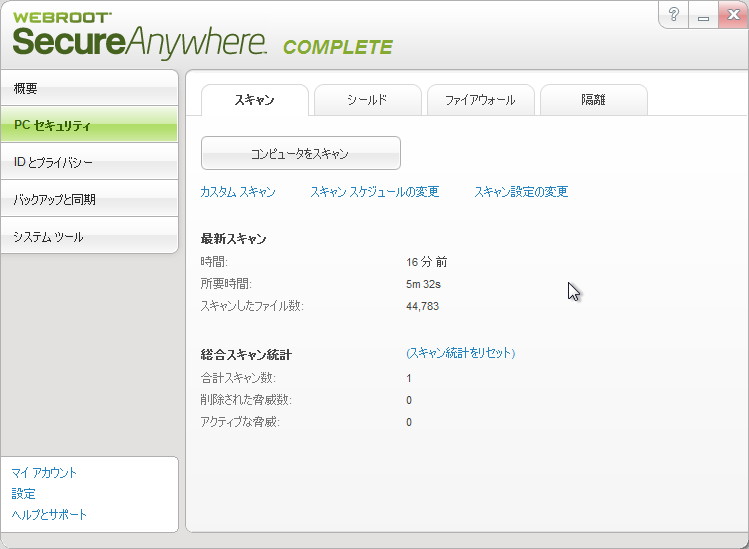The height and width of the screenshot is (549, 749).
Task: Switch to the シールド tab
Action: 367,100
